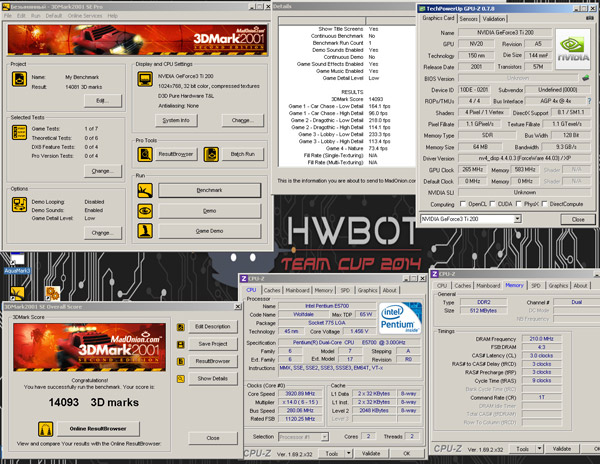
Task: Click the NVIDIA logo in GPU-Z
Action: click(x=573, y=49)
